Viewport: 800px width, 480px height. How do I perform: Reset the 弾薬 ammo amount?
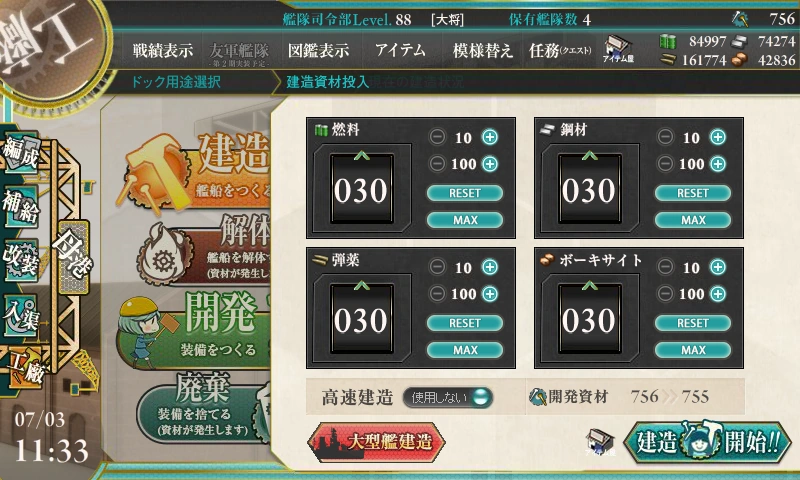coord(465,323)
